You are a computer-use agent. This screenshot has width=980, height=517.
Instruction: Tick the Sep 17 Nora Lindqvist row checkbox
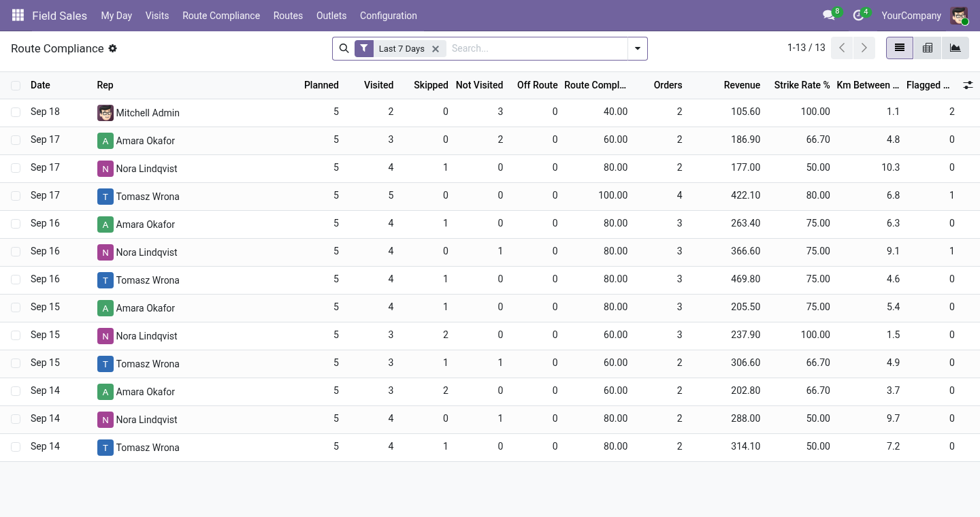coord(16,168)
